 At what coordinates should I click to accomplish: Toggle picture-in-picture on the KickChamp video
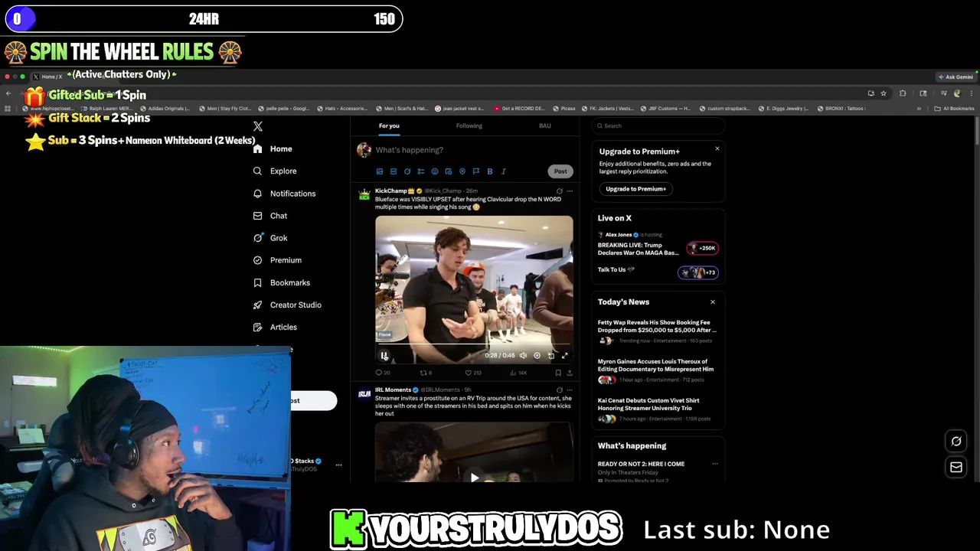550,355
